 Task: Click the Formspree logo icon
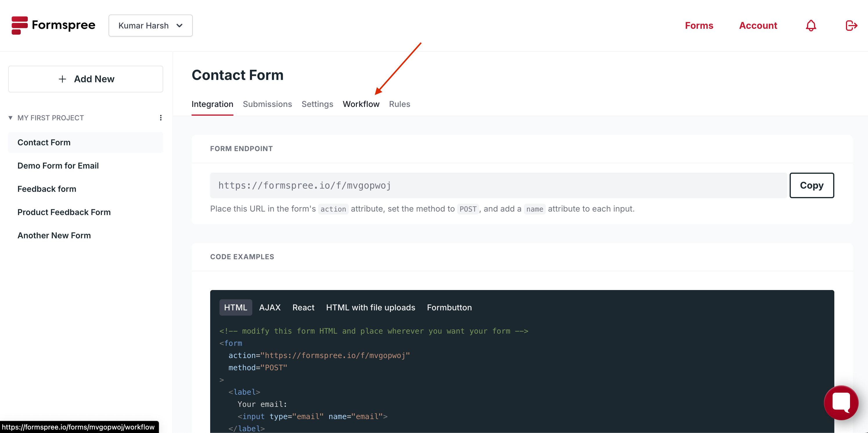(x=20, y=25)
